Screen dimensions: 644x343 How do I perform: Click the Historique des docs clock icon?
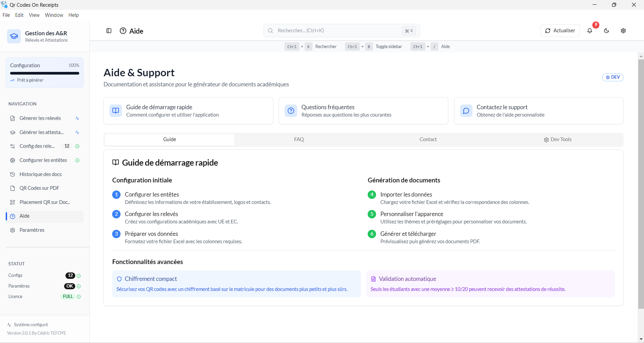click(x=12, y=174)
